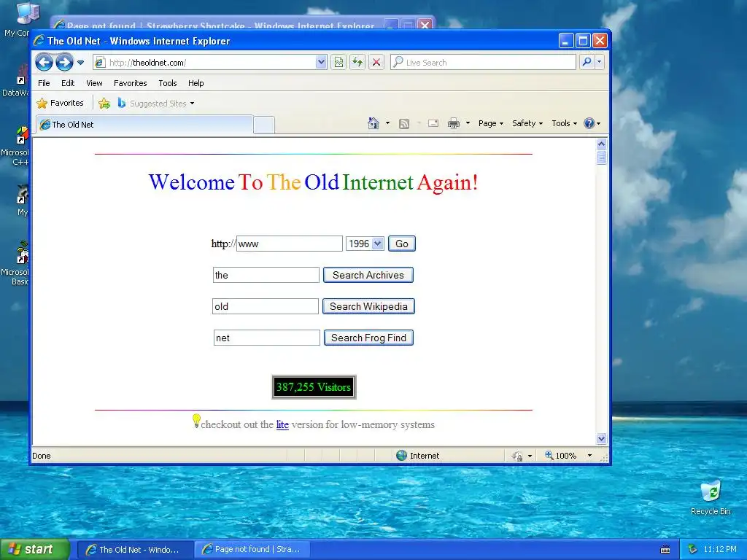Screen dimensions: 747x560
Task: Open search provider options dropdown
Action: pyautogui.click(x=600, y=63)
